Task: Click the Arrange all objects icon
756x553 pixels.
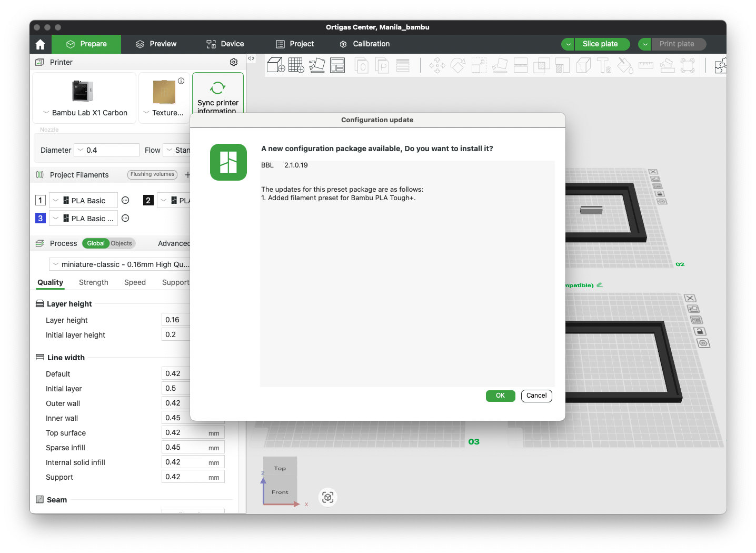Action: tap(337, 65)
